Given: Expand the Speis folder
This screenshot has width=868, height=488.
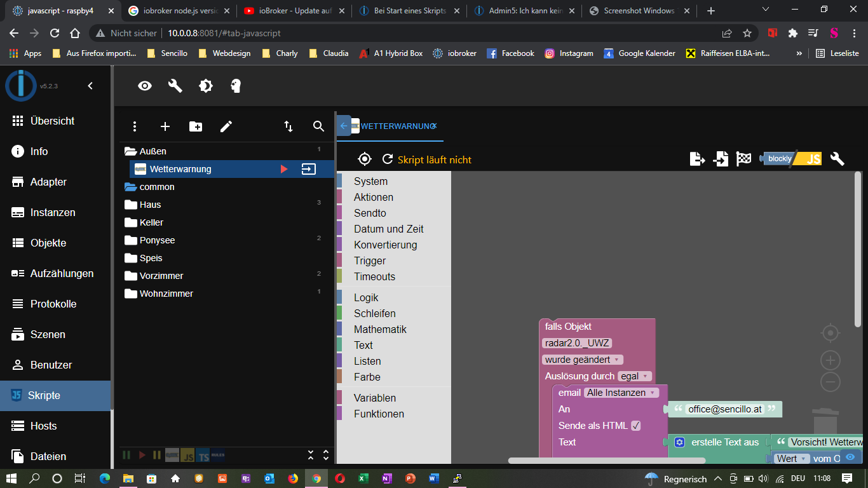Looking at the screenshot, I should (x=131, y=258).
